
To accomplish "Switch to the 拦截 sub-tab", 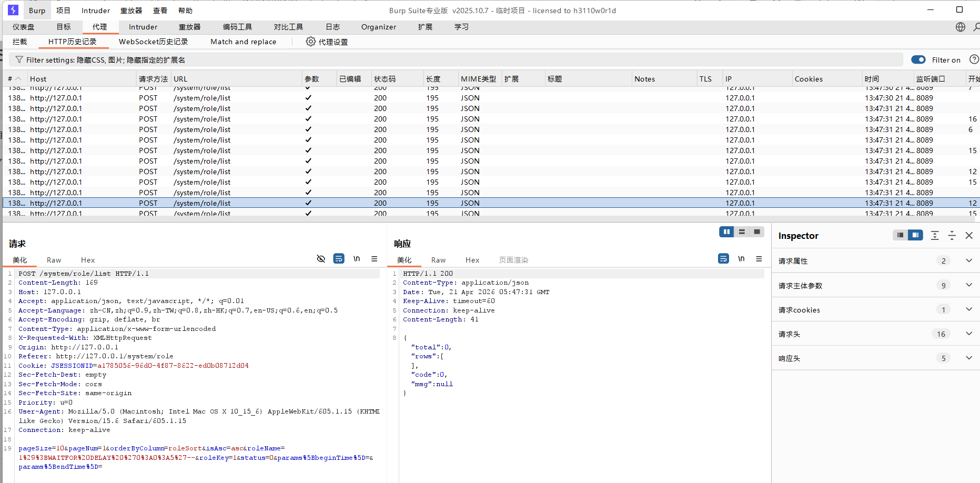I will click(x=20, y=42).
